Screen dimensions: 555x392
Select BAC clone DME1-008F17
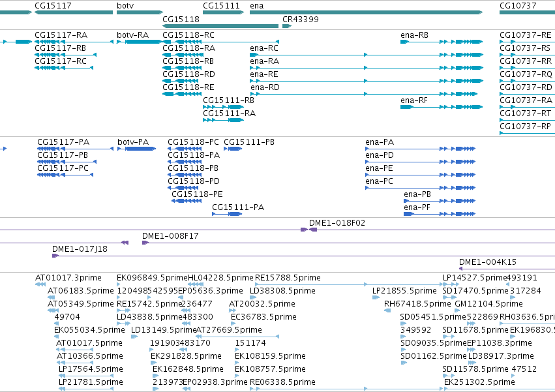(x=170, y=236)
